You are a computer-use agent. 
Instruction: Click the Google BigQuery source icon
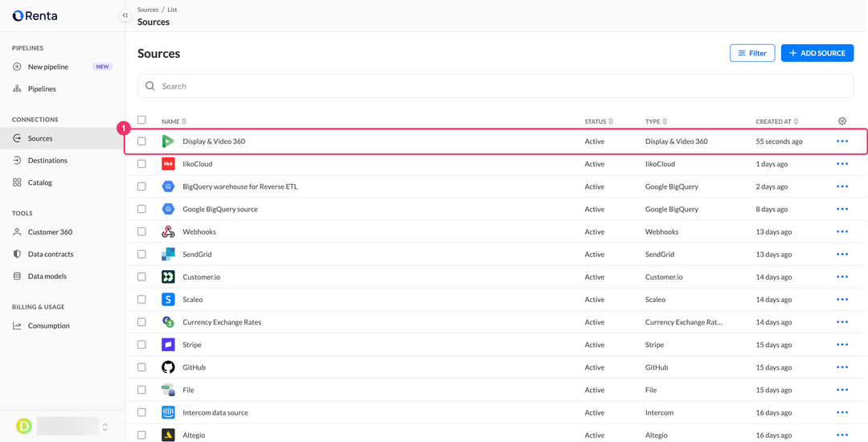point(168,209)
